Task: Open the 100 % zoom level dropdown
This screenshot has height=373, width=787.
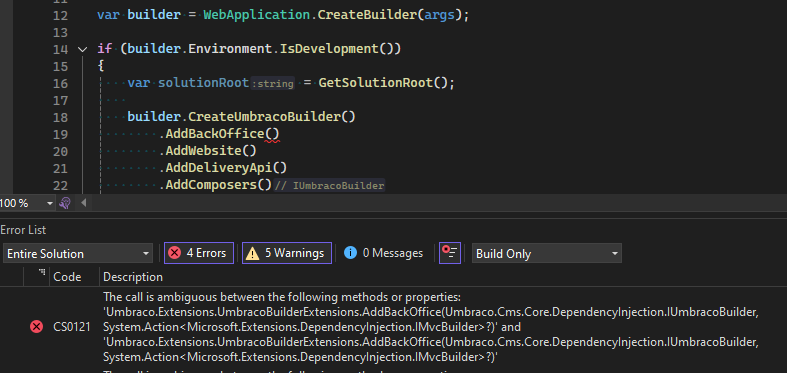Action: click(50, 203)
